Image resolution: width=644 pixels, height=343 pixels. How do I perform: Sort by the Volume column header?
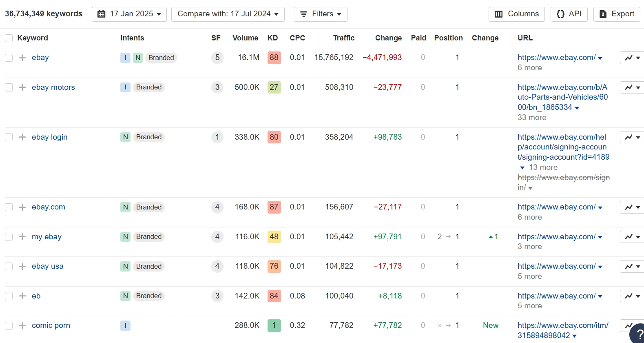click(245, 38)
